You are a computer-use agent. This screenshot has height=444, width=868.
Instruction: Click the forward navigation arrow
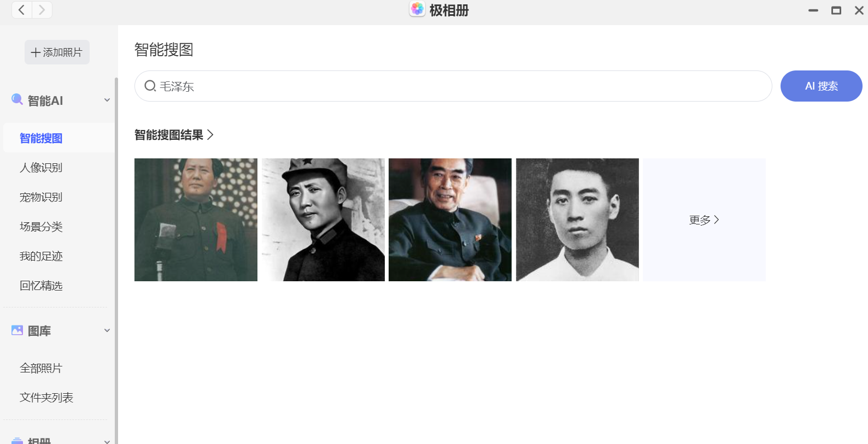[x=42, y=10]
